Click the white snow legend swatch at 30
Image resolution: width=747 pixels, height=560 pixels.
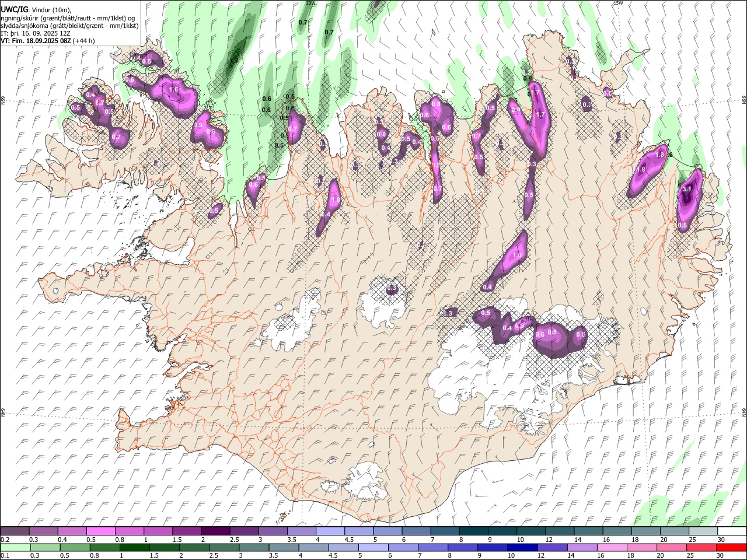pos(732,531)
